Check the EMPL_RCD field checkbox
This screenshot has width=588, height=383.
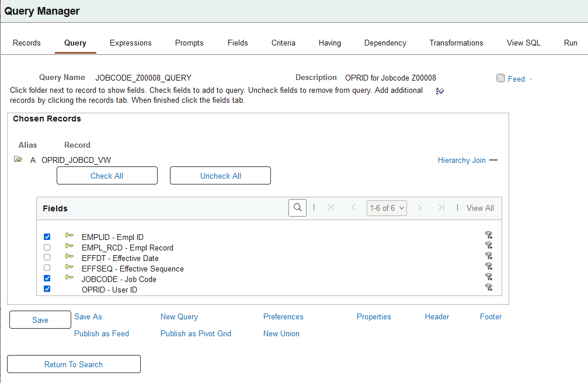point(47,247)
